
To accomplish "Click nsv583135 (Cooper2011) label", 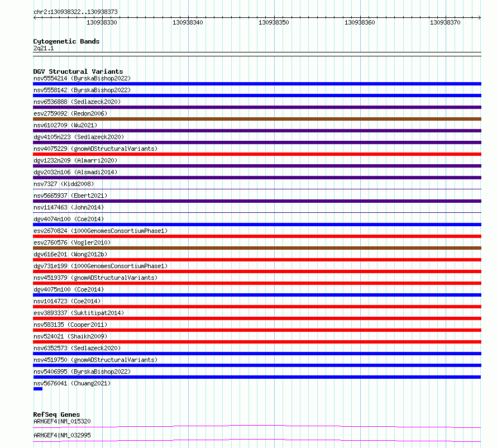I will click(70, 325).
